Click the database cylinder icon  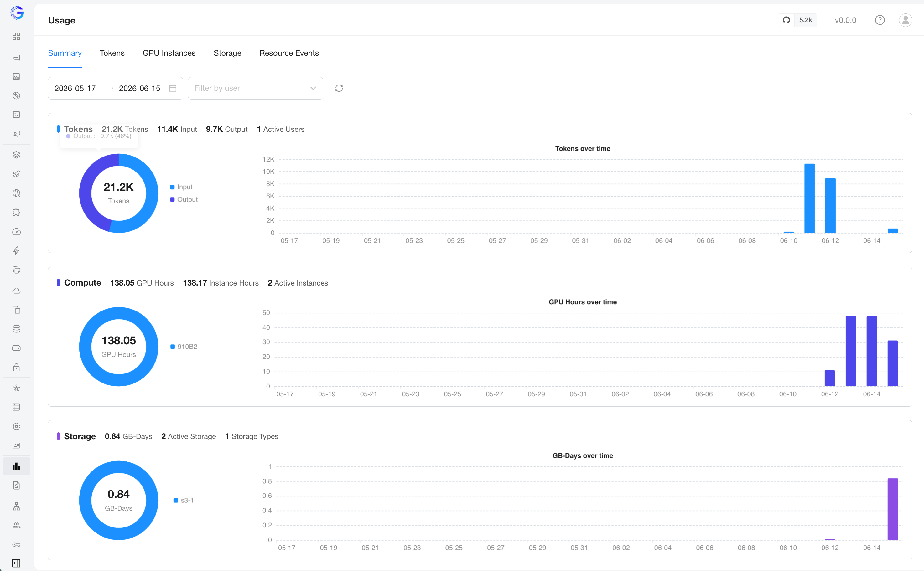[x=16, y=329]
